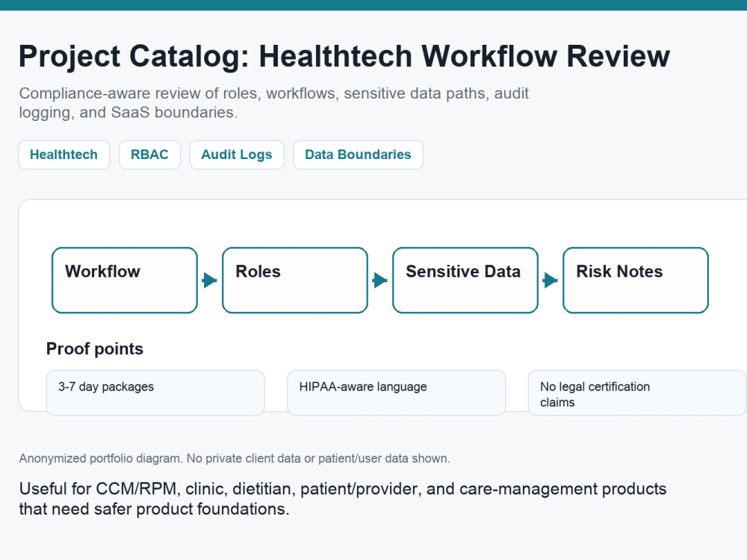The height and width of the screenshot is (560, 747).
Task: Click the arrow between Workflow and Roles
Action: (210, 280)
